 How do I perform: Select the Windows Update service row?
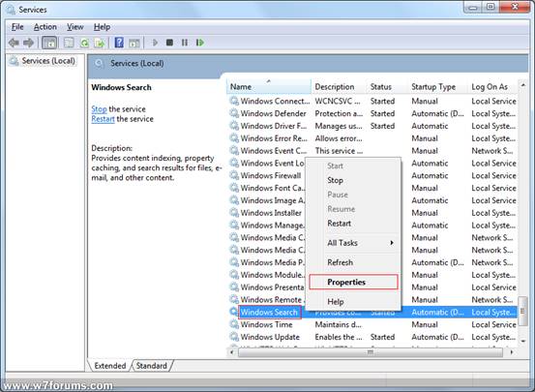372,337
